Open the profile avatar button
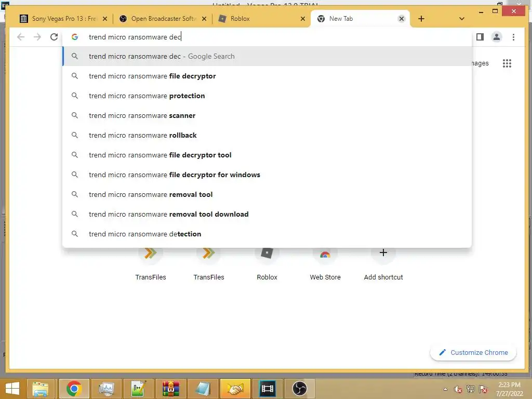532x399 pixels. [496, 37]
